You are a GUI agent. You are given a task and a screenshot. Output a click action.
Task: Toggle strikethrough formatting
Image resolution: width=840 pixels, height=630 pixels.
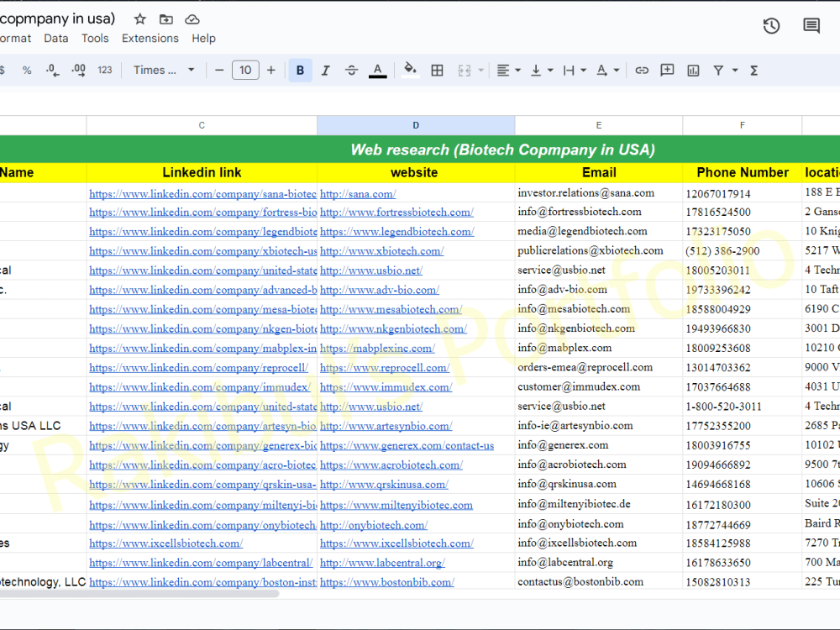351,71
